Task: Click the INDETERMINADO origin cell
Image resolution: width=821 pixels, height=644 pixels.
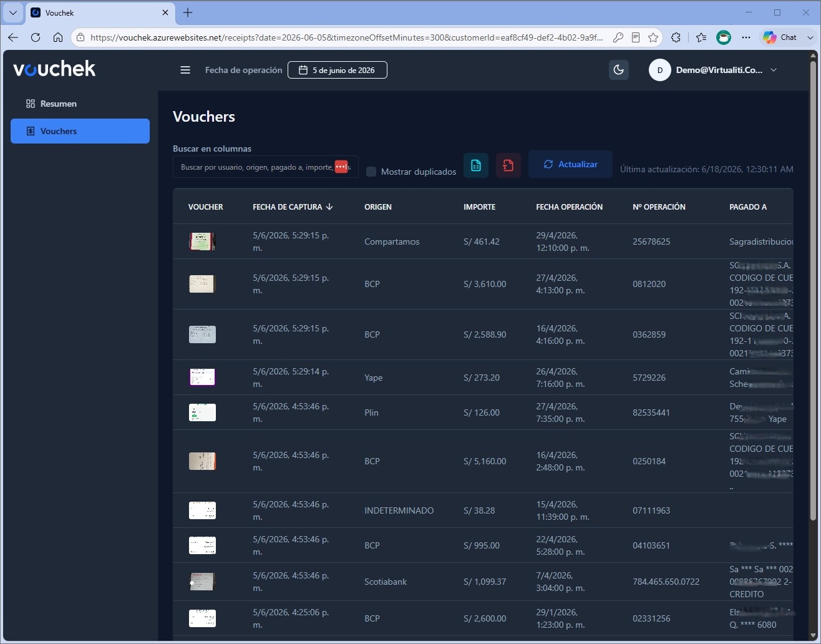Action: pos(399,510)
